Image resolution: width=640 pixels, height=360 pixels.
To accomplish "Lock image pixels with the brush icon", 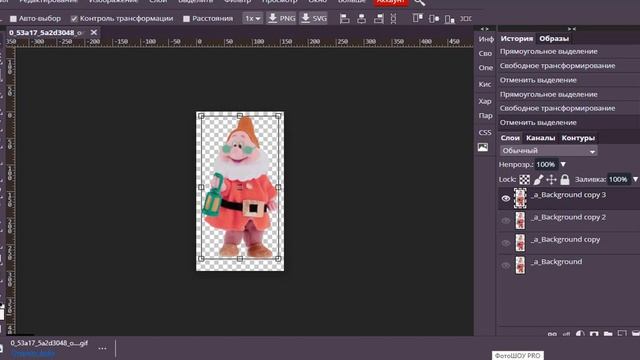I will [538, 179].
